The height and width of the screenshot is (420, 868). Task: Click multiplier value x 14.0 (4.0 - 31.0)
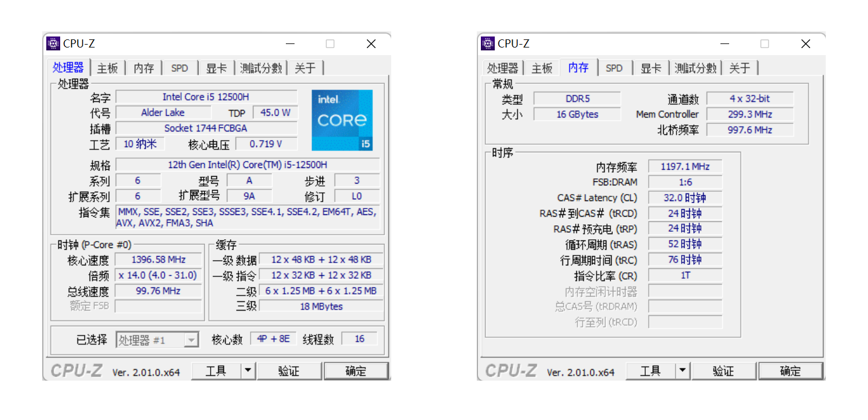[159, 275]
